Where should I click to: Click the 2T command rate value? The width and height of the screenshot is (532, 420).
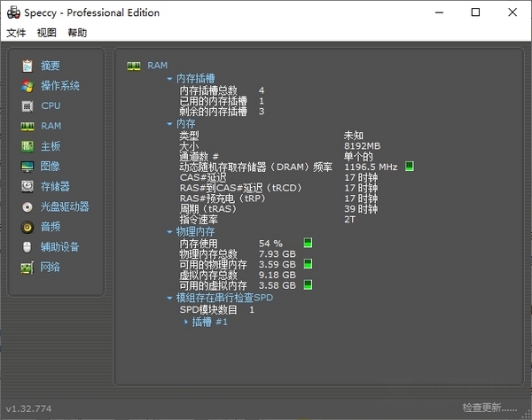[350, 220]
